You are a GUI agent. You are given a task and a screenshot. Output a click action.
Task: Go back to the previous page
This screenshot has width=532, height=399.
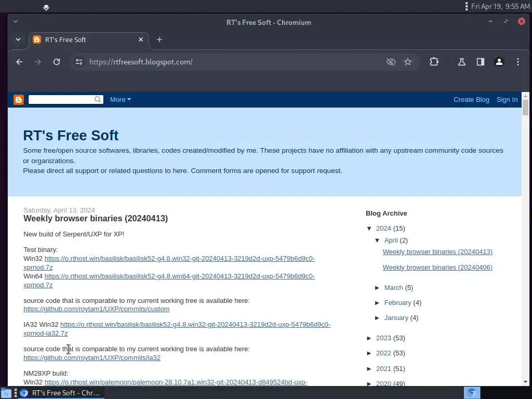pos(19,62)
